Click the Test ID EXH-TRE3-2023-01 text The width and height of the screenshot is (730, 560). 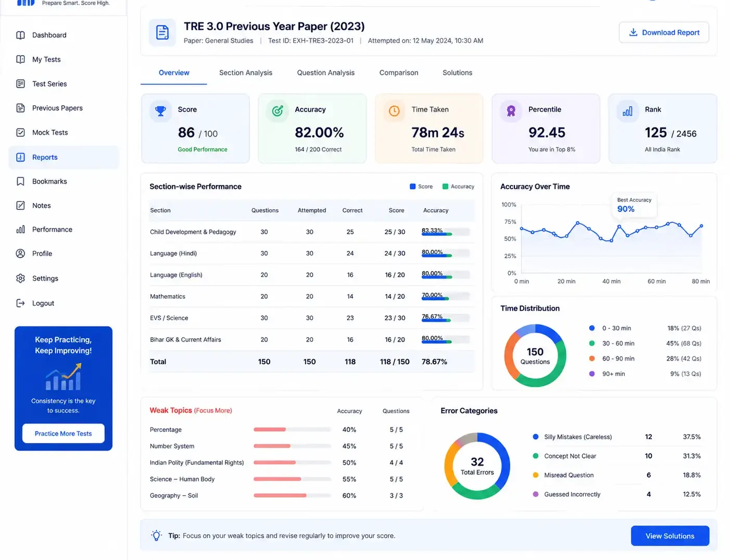point(311,41)
